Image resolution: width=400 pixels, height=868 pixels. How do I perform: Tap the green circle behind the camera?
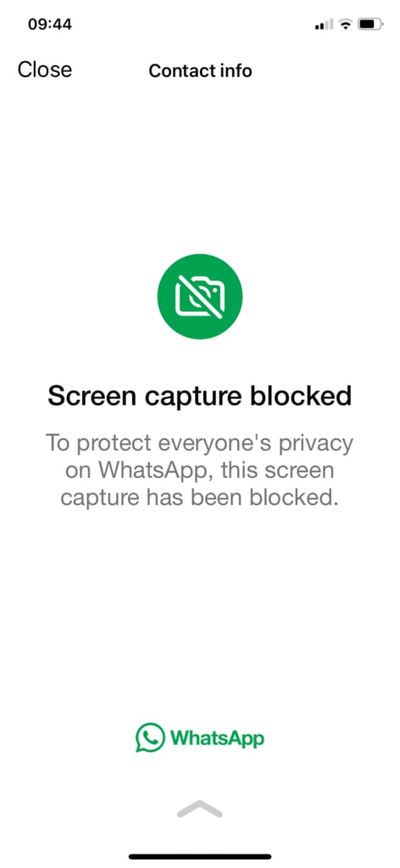(x=200, y=296)
